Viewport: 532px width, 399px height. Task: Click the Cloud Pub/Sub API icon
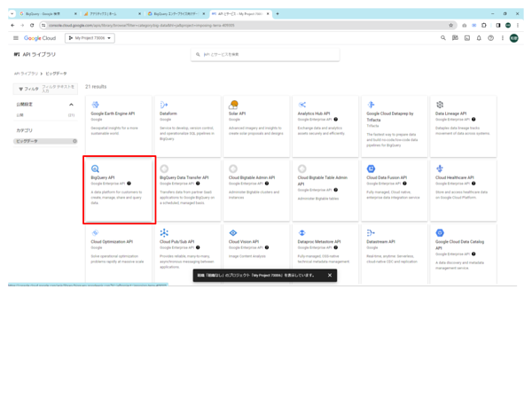tap(164, 232)
